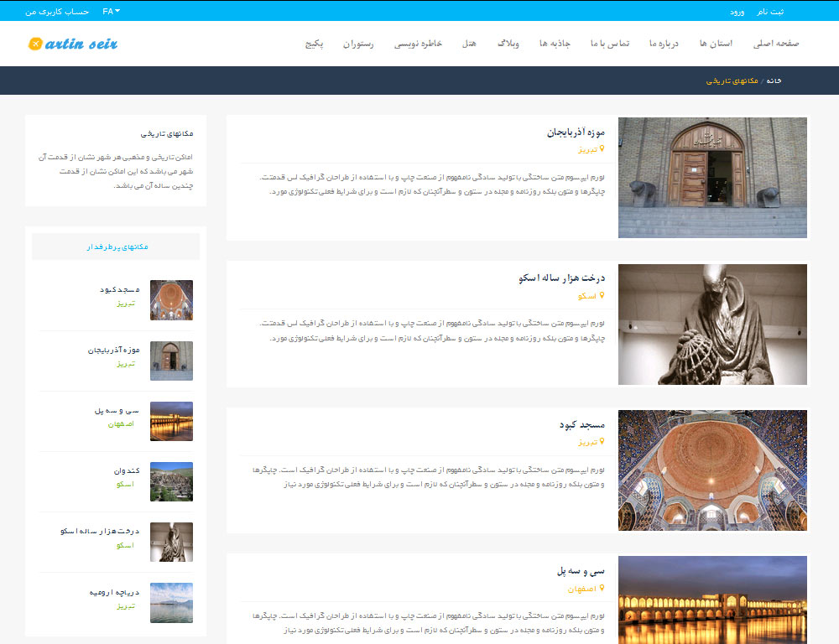
Task: Open موزه آذربایجان in popular sidebar
Action: pos(113,350)
